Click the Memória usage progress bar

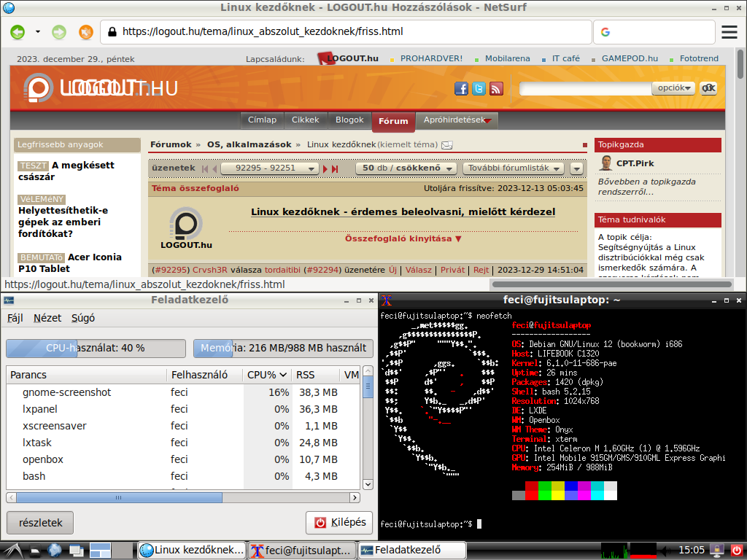click(283, 348)
